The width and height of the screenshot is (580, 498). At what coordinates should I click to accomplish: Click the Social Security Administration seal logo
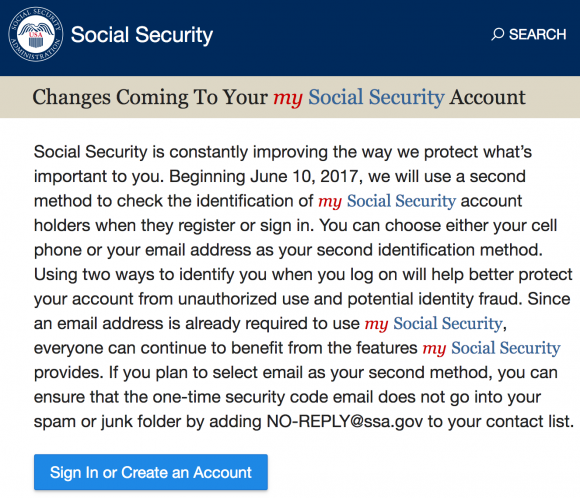click(36, 34)
